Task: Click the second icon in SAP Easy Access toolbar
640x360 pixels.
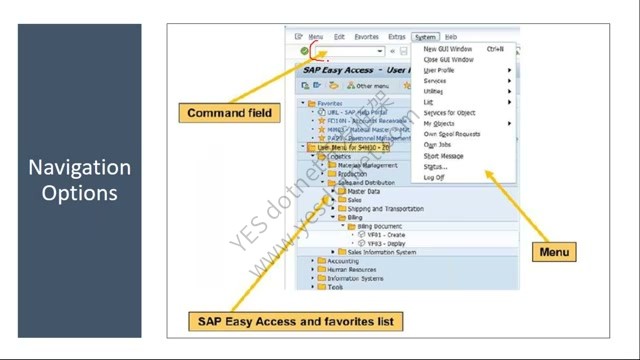Action: (317, 85)
